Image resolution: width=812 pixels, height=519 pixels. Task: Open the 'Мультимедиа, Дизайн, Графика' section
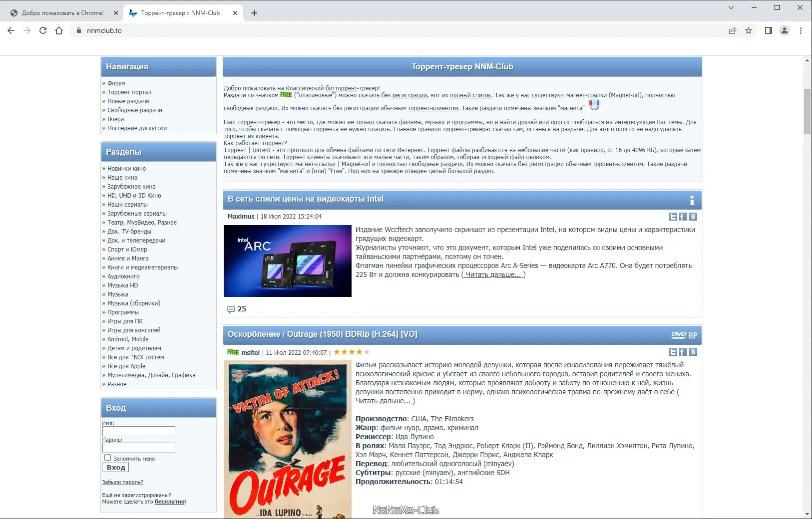[151, 375]
